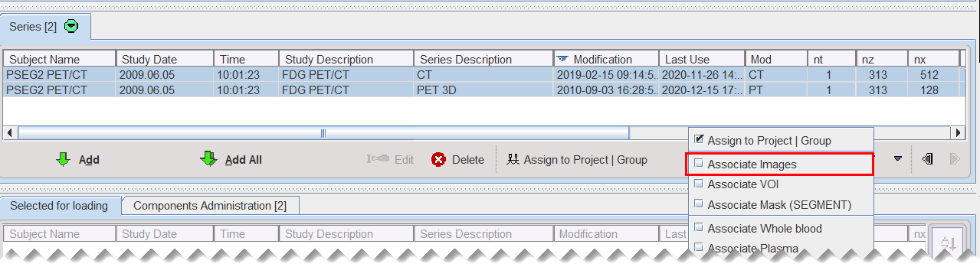The image size is (980, 280).
Task: Enable the Associate VOI checkbox
Action: [x=699, y=184]
